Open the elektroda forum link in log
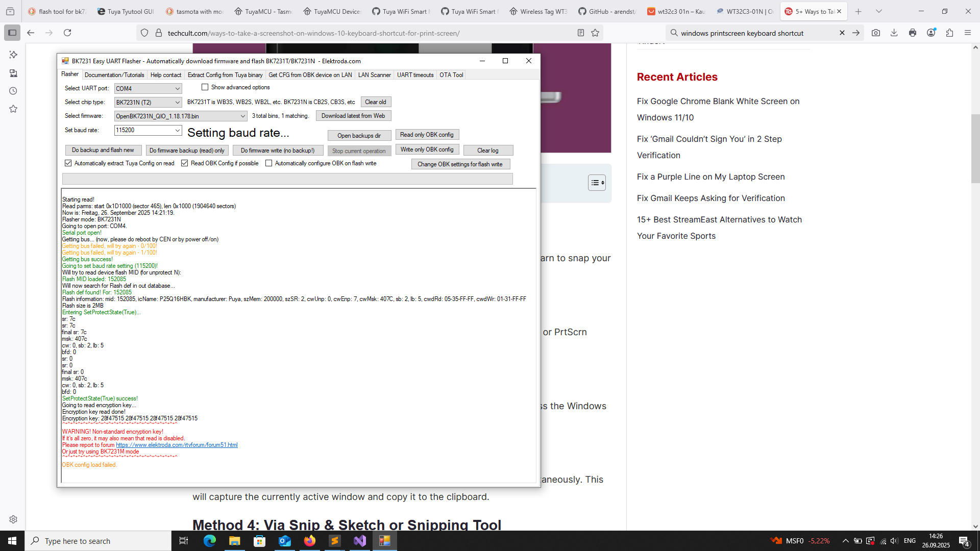Image resolution: width=980 pixels, height=551 pixels. pos(177,445)
